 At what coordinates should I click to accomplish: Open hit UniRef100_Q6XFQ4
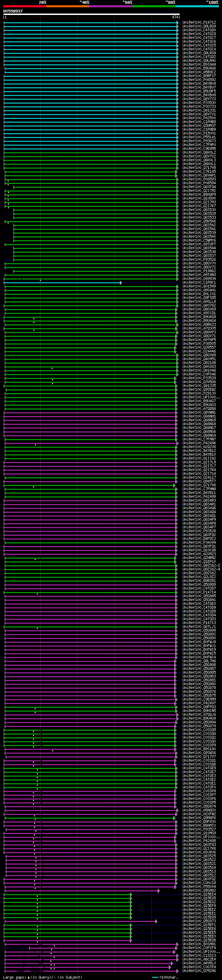coord(199,187)
